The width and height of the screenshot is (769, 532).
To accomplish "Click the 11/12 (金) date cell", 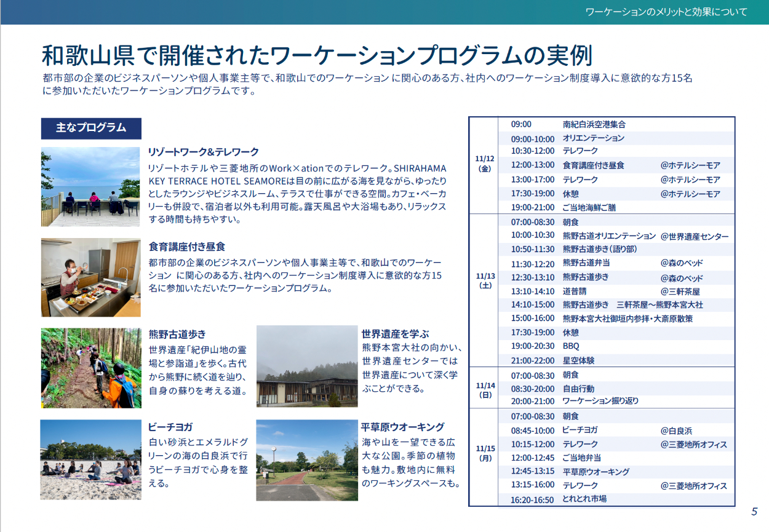I will tap(485, 164).
